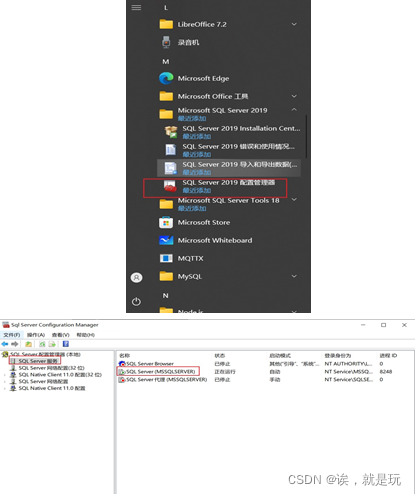Open SQL Server 2019 Installation Center icon

pyautogui.click(x=171, y=132)
